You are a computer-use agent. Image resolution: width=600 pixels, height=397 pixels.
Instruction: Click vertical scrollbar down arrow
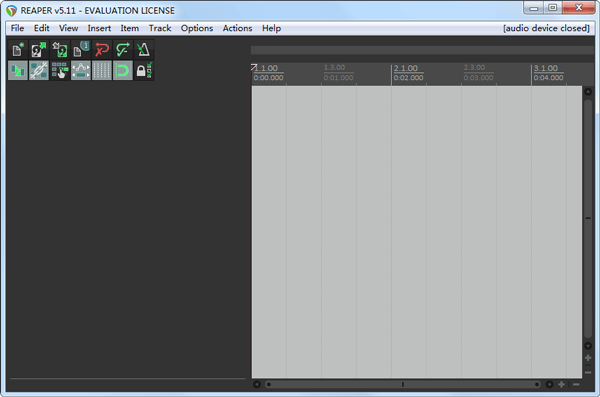(x=588, y=346)
